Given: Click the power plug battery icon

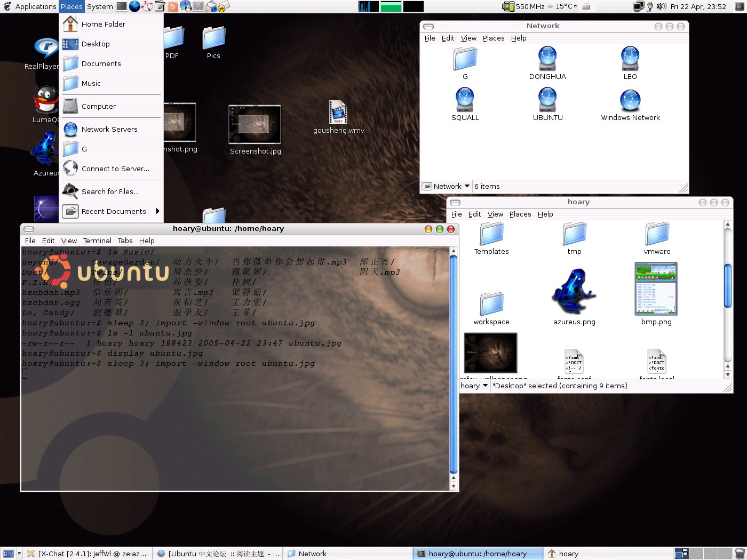Looking at the screenshot, I should (649, 6).
